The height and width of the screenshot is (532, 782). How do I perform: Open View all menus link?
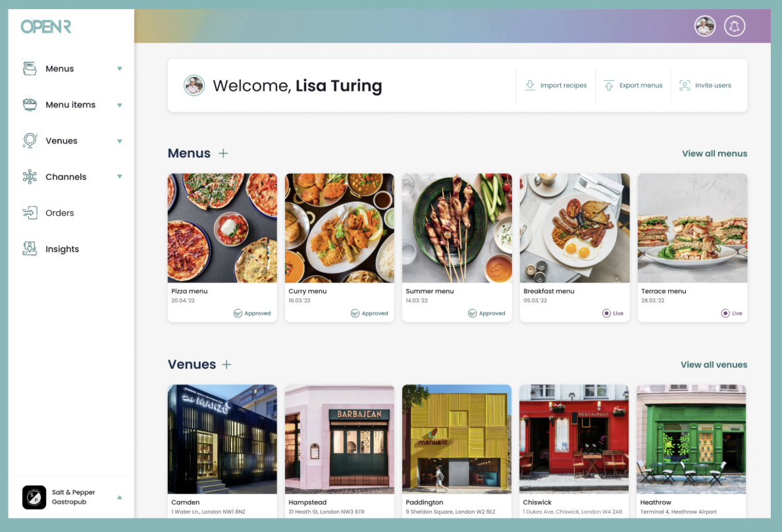tap(714, 153)
